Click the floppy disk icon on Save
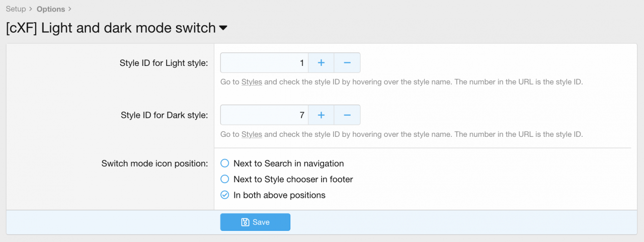This screenshot has height=242, width=644. click(245, 222)
